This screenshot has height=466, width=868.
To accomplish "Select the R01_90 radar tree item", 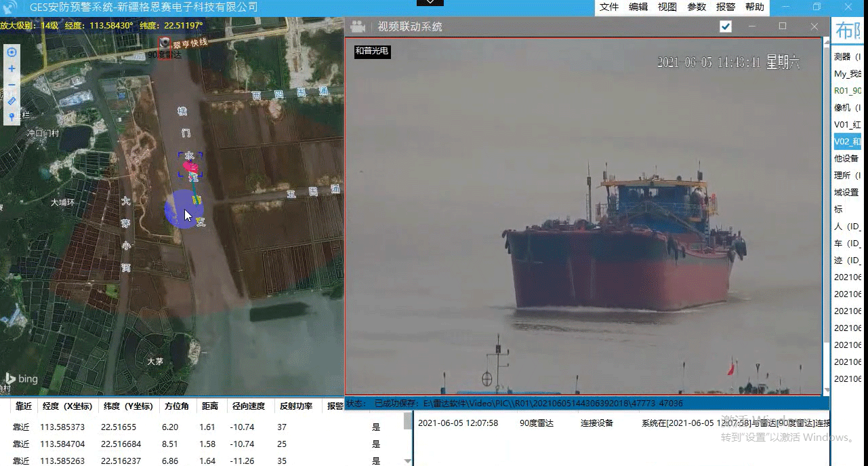I will pos(848,91).
